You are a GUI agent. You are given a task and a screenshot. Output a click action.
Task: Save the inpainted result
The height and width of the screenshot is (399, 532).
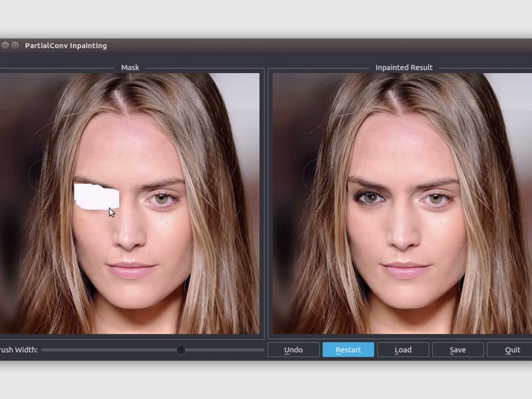click(458, 350)
